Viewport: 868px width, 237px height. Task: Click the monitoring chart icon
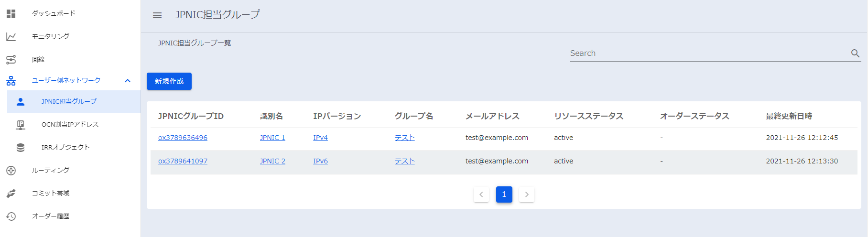click(x=11, y=37)
